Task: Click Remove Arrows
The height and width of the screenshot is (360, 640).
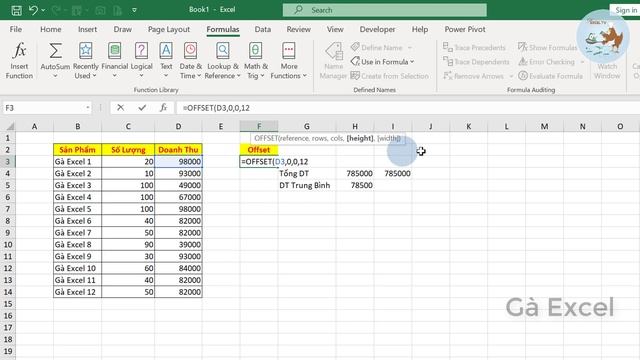Action: point(473,76)
